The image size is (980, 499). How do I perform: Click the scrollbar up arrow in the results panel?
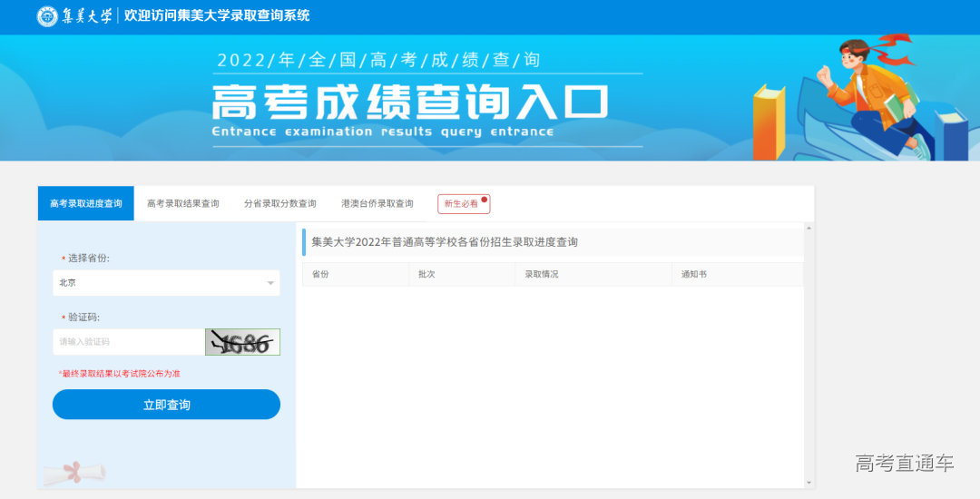pyautogui.click(x=808, y=227)
